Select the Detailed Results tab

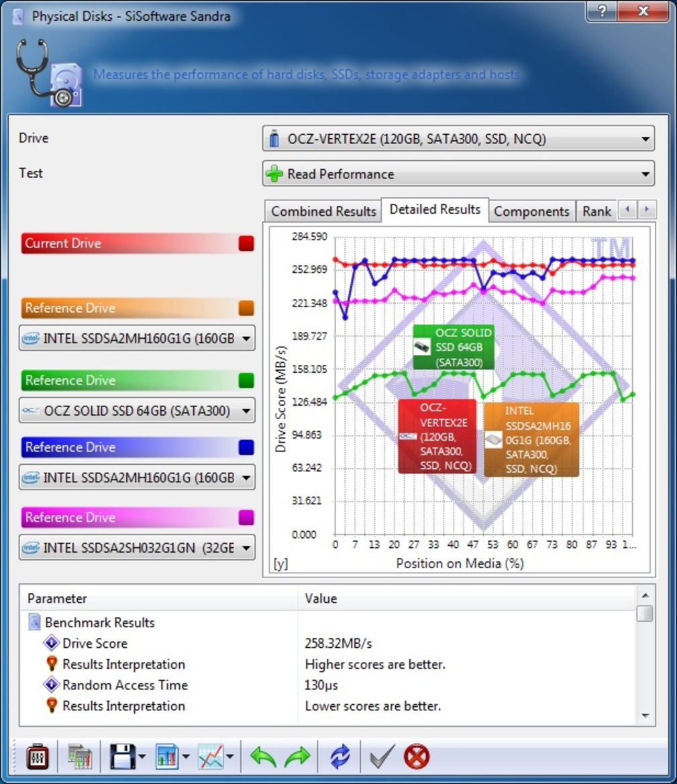pyautogui.click(x=435, y=209)
